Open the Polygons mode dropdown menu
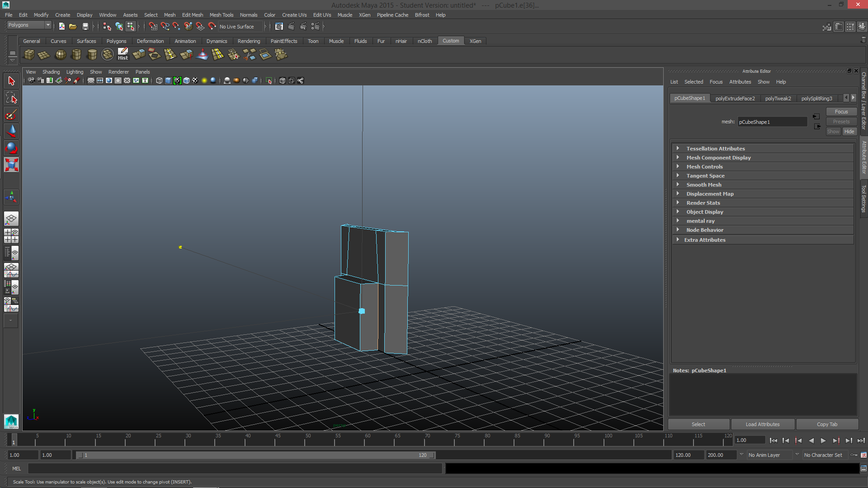 coord(29,25)
